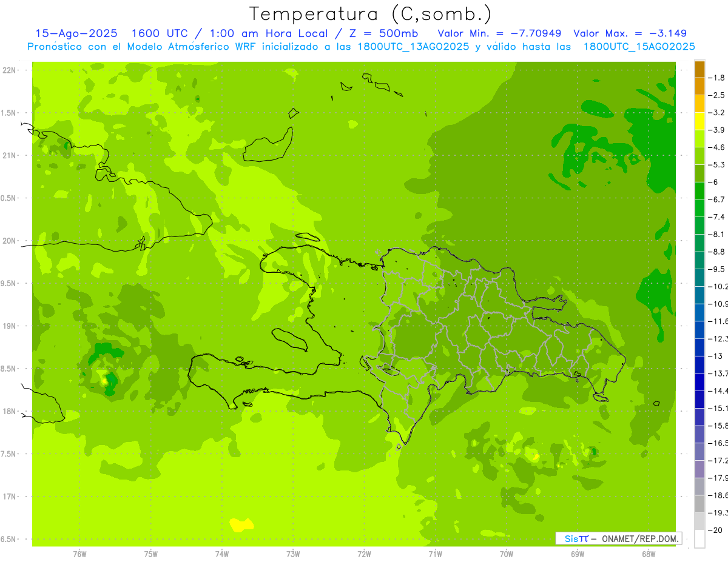Click the '-3.2' colorbar label

tap(718, 112)
